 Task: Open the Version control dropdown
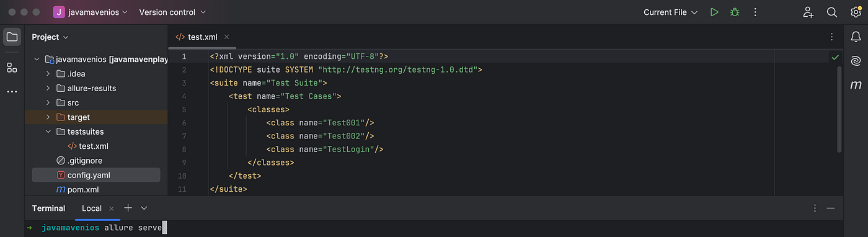[172, 12]
